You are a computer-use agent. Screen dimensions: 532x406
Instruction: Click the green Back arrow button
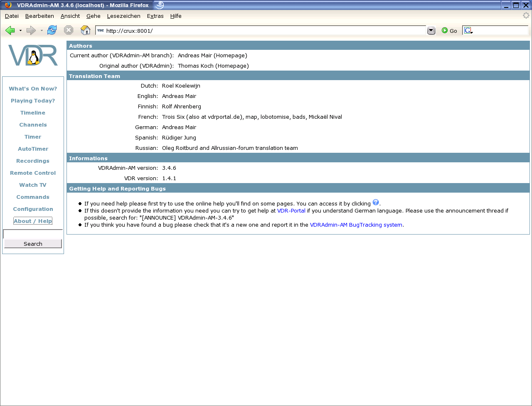10,30
